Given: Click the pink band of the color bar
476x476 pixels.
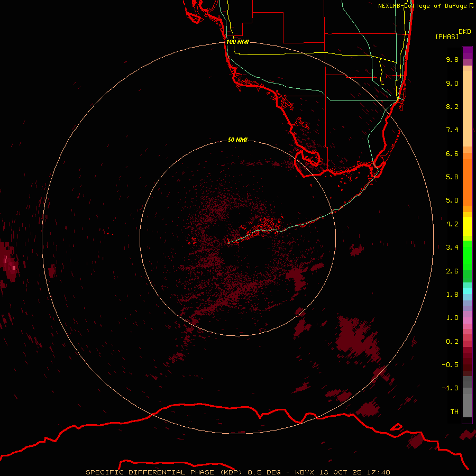Looking at the screenshot, I should pos(467,321).
